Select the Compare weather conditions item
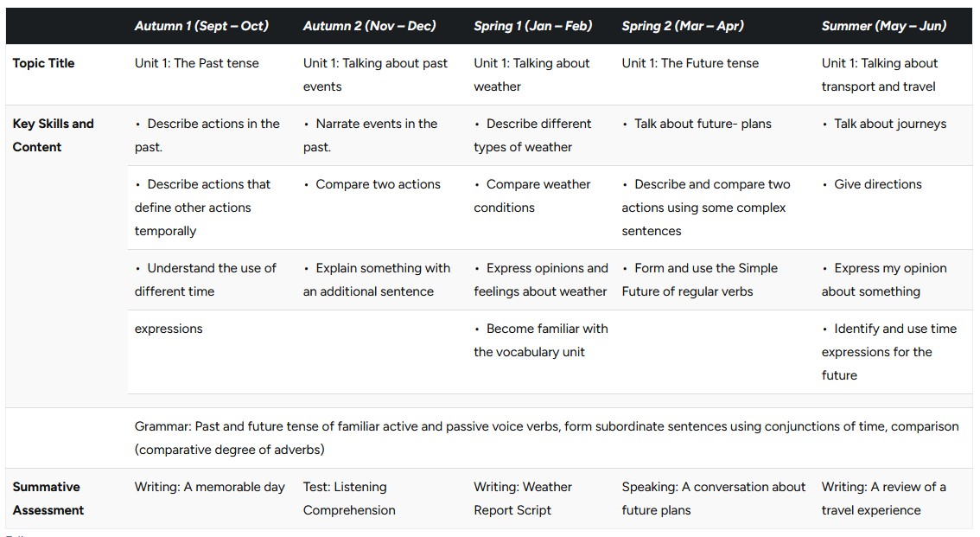The width and height of the screenshot is (980, 537). tap(531, 195)
